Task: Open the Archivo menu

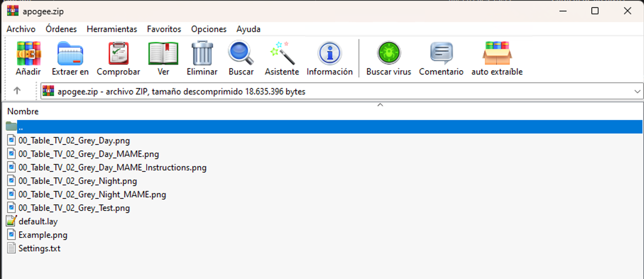Action: (x=21, y=29)
